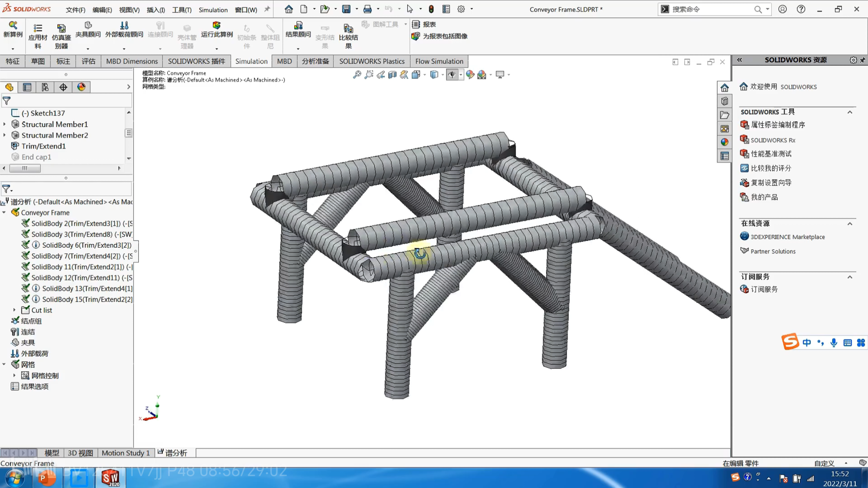Viewport: 868px width, 488px height.
Task: Open the SOLIDWORKS 2020 taskbar icon
Action: pos(110,478)
